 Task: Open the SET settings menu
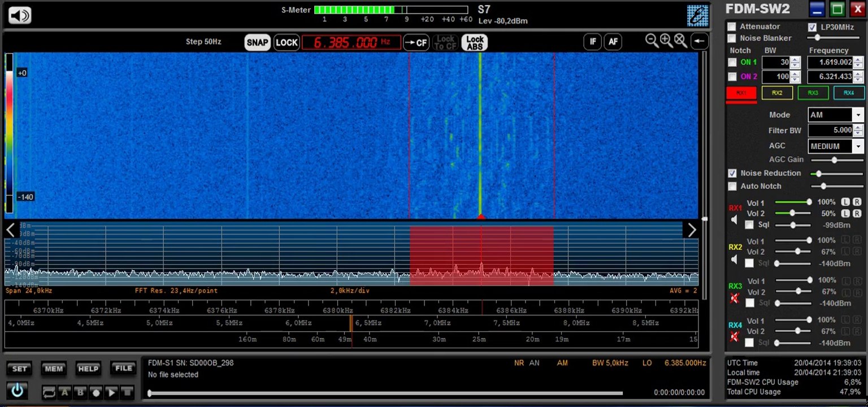tap(19, 369)
